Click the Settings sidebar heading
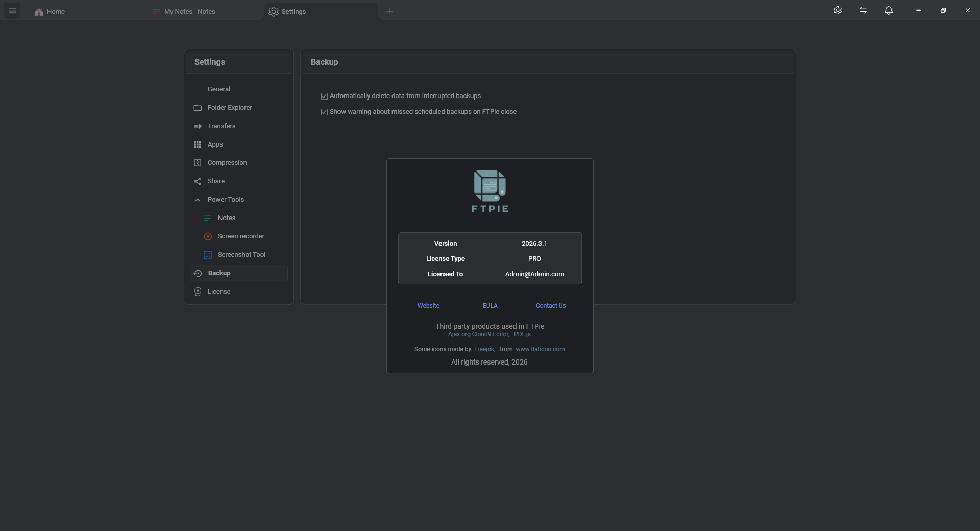 tap(210, 62)
